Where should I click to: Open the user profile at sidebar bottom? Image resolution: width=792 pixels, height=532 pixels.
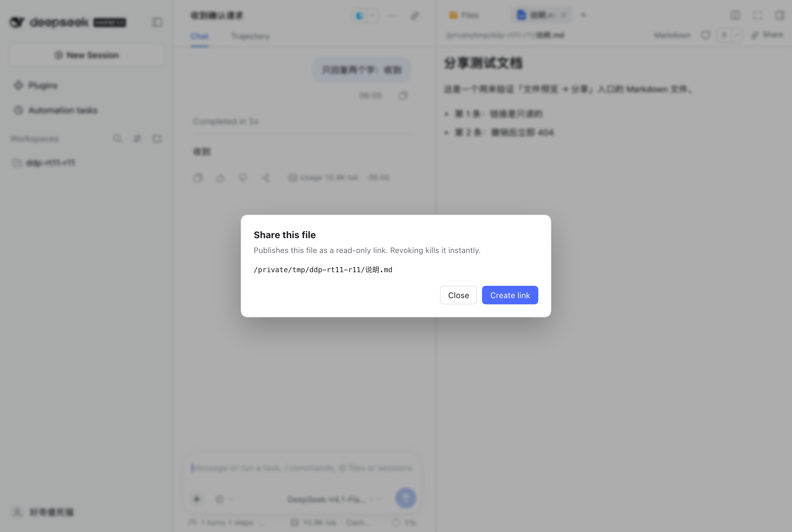(43, 512)
